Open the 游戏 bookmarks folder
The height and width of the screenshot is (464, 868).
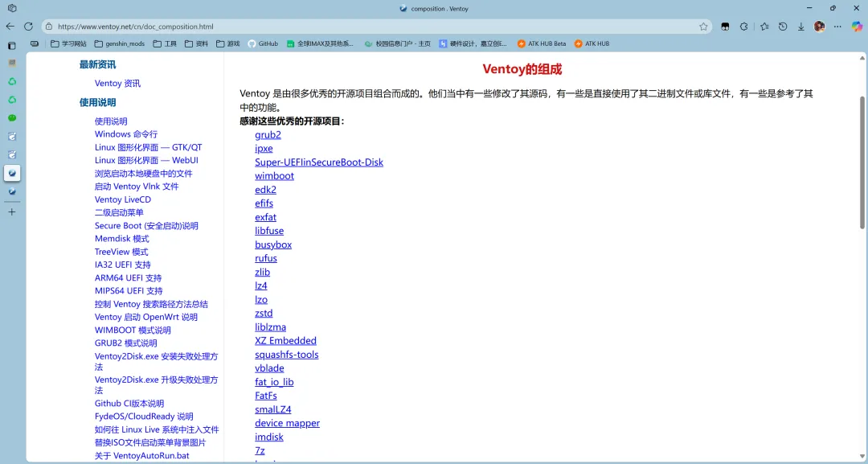(228, 43)
